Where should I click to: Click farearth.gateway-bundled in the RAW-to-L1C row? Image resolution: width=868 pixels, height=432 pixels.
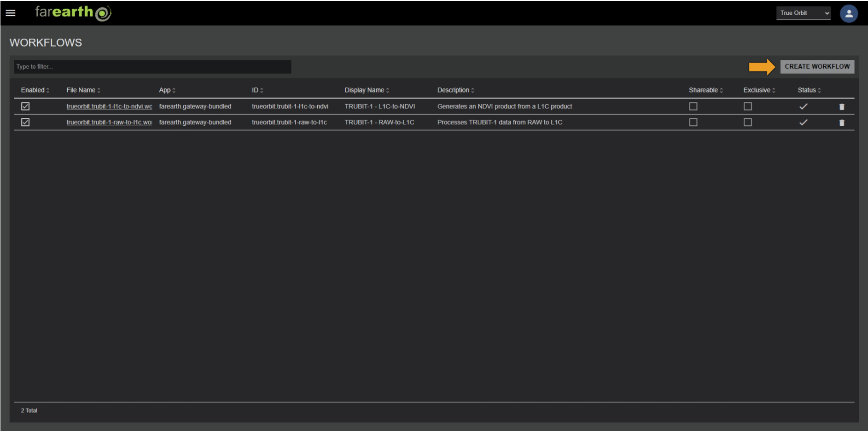[x=195, y=122]
